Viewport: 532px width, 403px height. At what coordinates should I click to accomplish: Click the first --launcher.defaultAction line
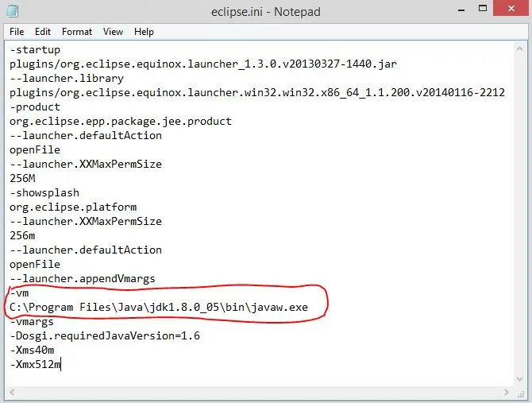pos(86,135)
